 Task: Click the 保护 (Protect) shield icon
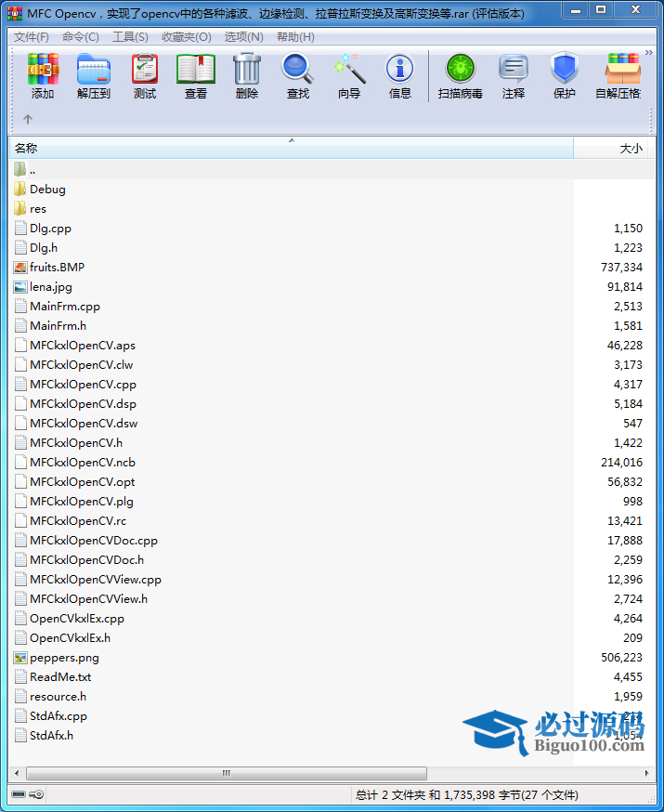(564, 68)
